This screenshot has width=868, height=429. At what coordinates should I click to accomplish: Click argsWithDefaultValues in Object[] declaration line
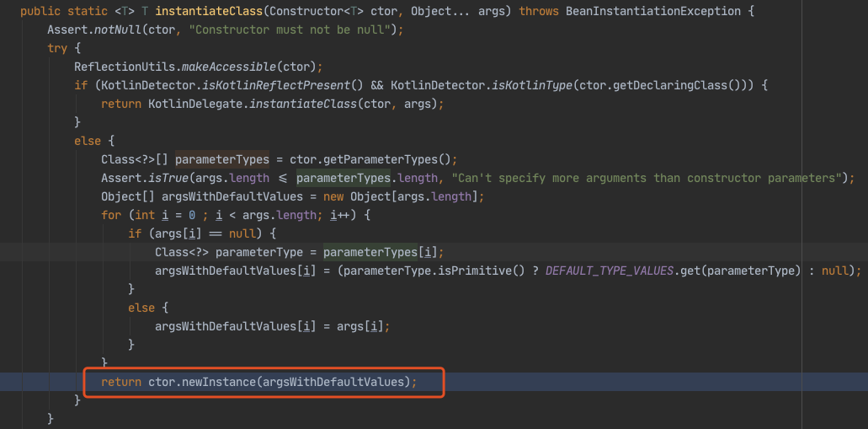(x=232, y=197)
